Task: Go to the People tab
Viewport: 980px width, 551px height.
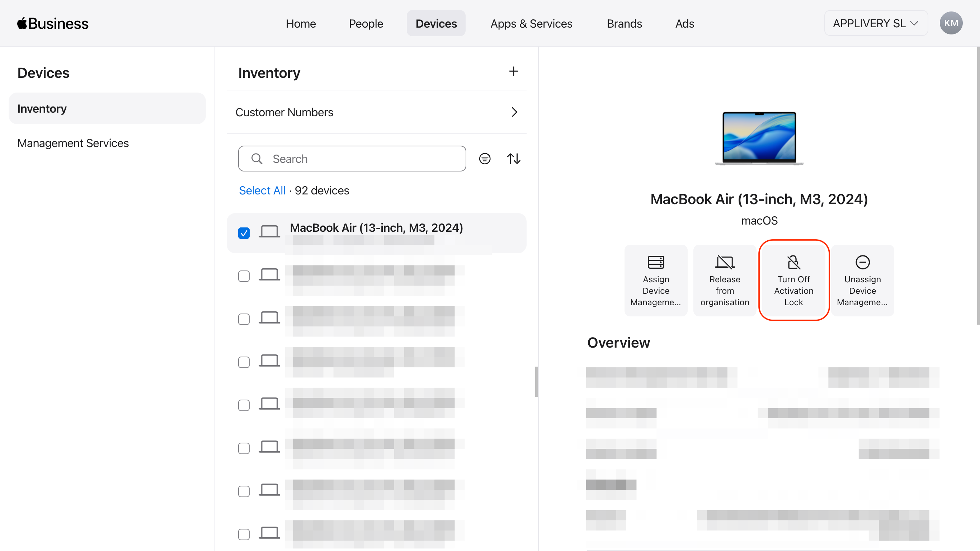Action: click(366, 24)
